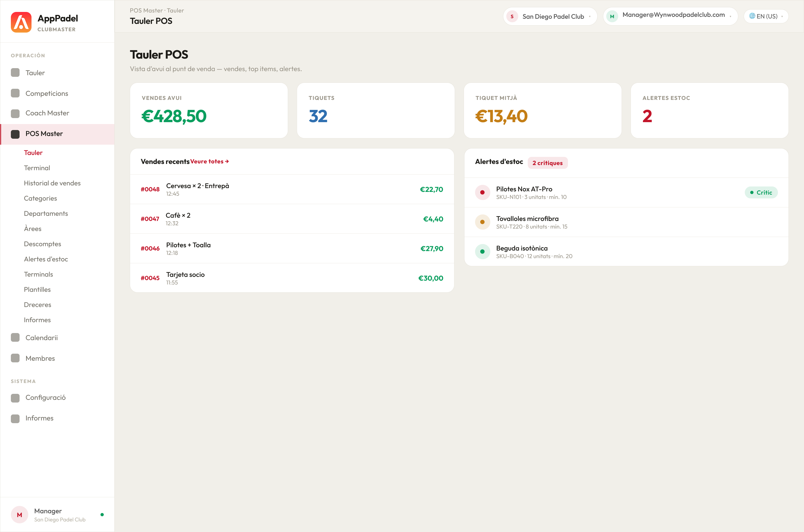The width and height of the screenshot is (804, 532).
Task: Click the Calendarii sidebar icon
Action: tap(15, 338)
